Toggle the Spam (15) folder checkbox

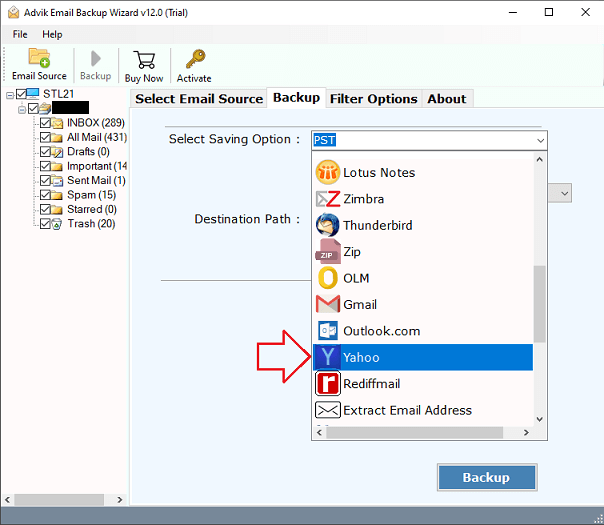tap(45, 195)
